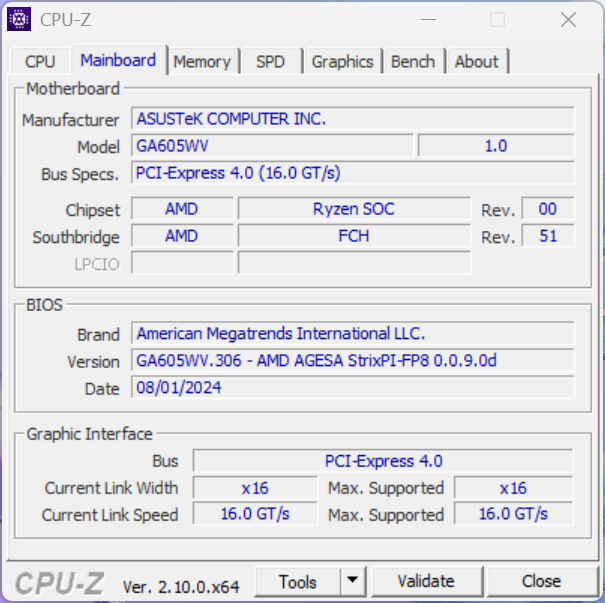605x603 pixels.
Task: Click the Chipset vendor AMD field
Action: (x=182, y=209)
